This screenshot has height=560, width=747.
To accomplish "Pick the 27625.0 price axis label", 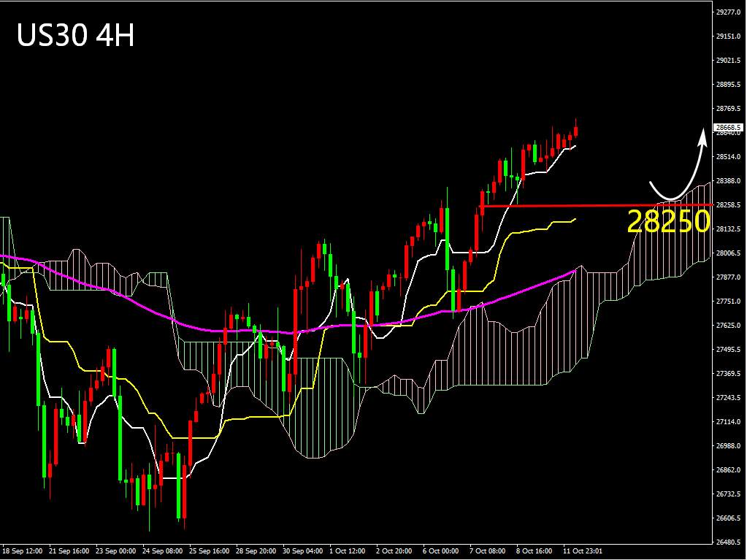I will (x=729, y=325).
